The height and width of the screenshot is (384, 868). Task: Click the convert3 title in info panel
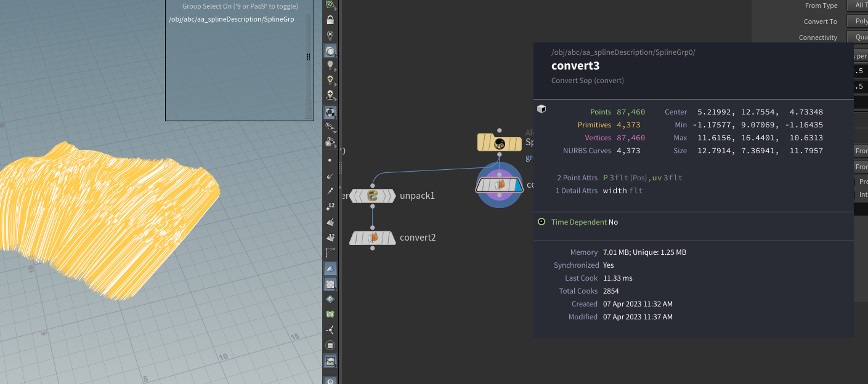(x=575, y=66)
